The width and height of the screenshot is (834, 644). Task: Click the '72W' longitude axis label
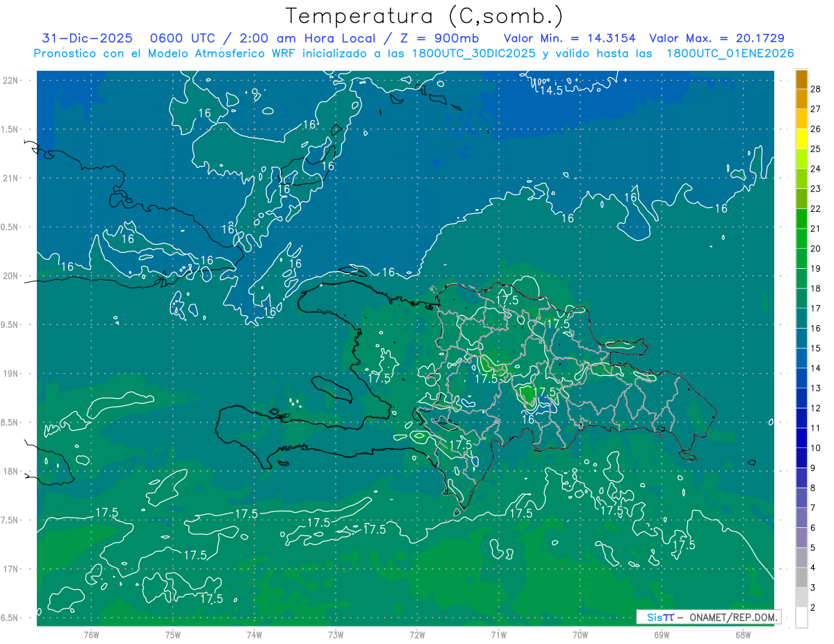(417, 635)
